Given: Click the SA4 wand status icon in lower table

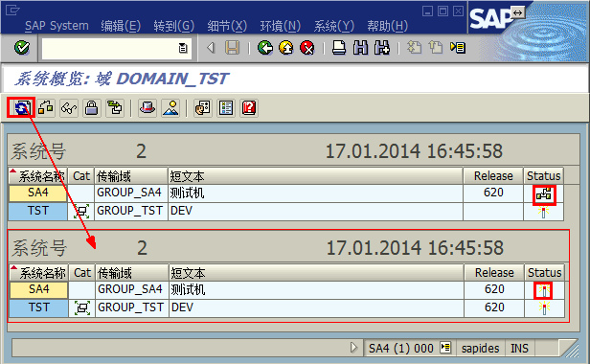Looking at the screenshot, I should coord(544,290).
